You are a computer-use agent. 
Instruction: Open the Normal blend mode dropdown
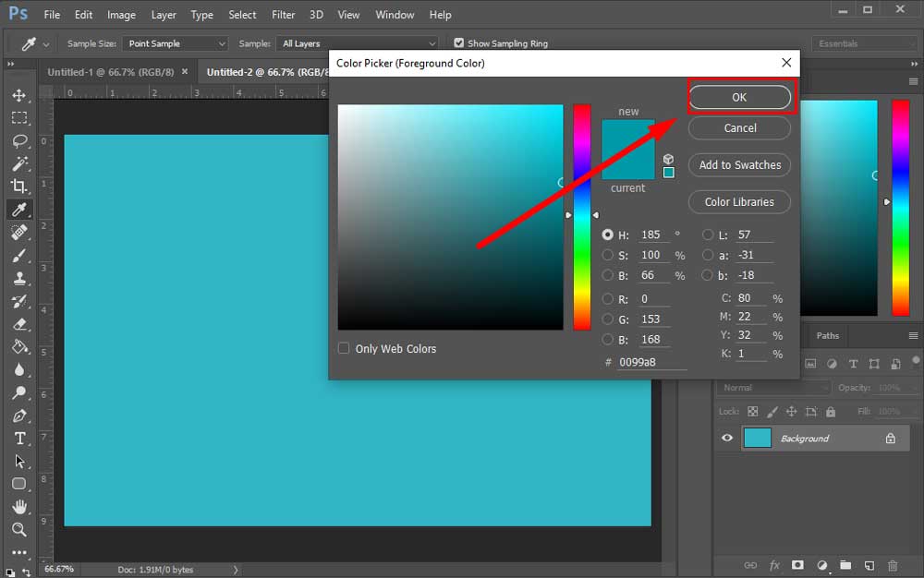tap(773, 388)
